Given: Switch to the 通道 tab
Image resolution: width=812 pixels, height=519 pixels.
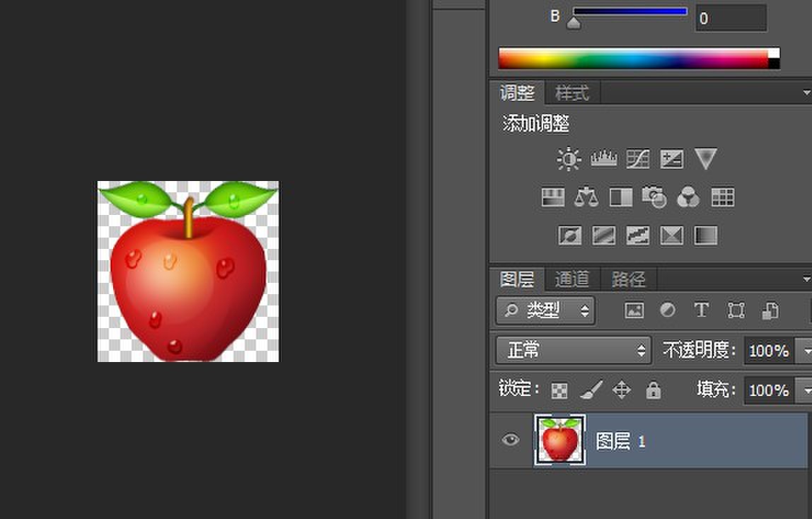Looking at the screenshot, I should [572, 279].
